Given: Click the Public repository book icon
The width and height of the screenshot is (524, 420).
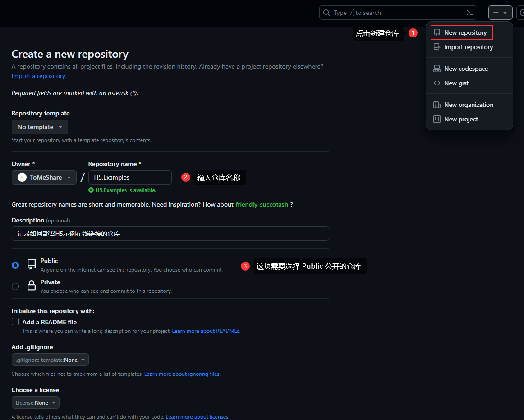Looking at the screenshot, I should (32, 264).
